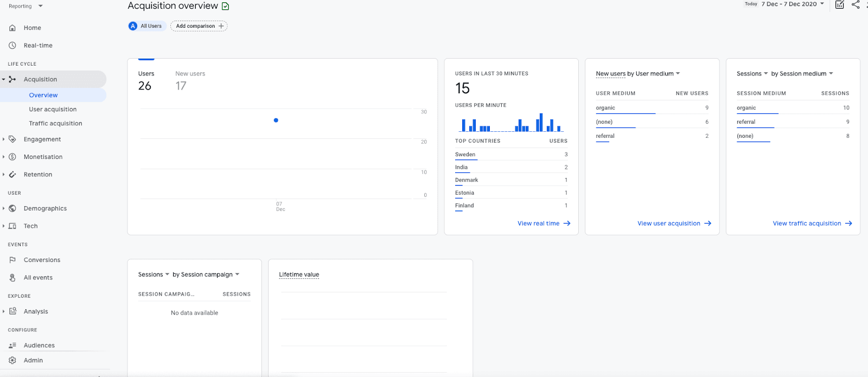Open Conversions flag icon
The height and width of the screenshot is (377, 868).
coord(12,260)
